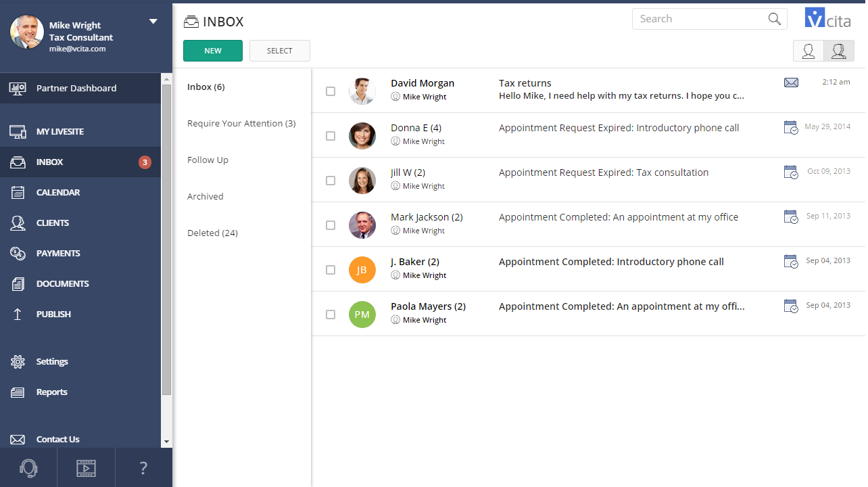The height and width of the screenshot is (487, 868).
Task: Click calendar icon on Donna E row
Action: pos(790,127)
